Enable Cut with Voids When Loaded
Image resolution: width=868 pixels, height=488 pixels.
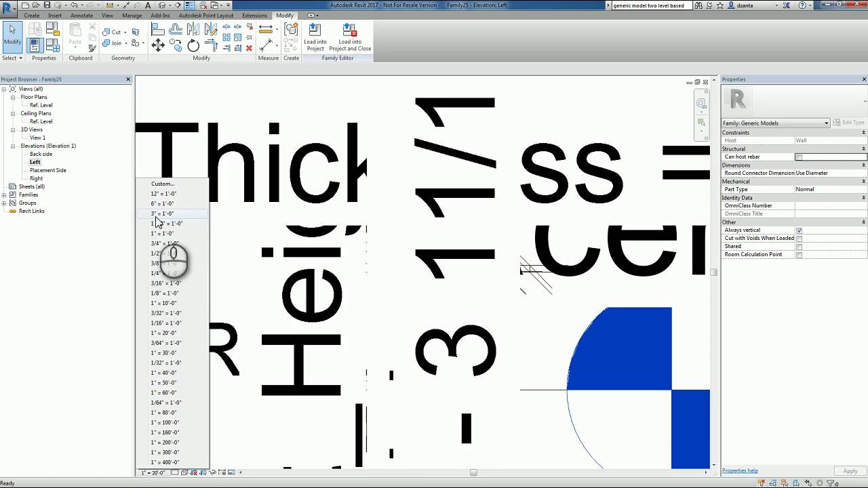799,239
